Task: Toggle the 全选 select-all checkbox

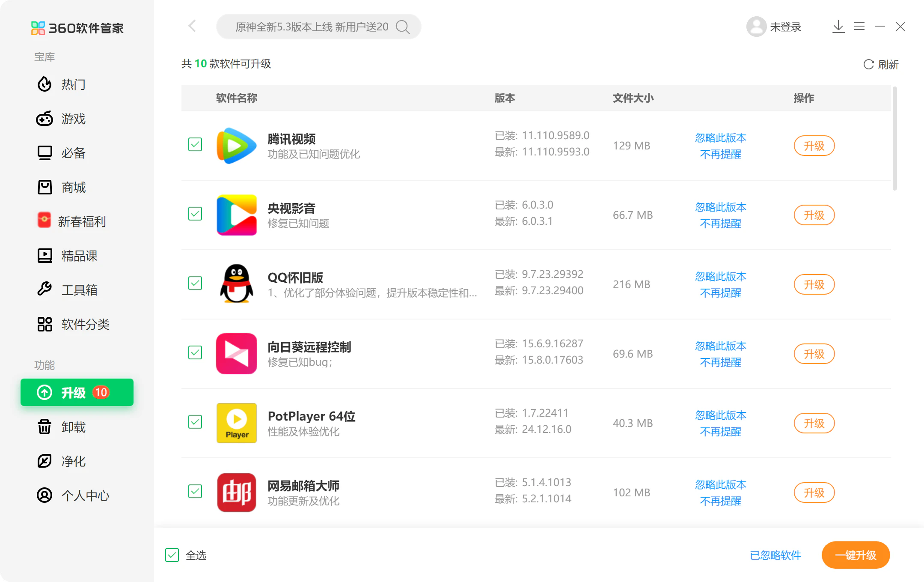Action: point(172,555)
